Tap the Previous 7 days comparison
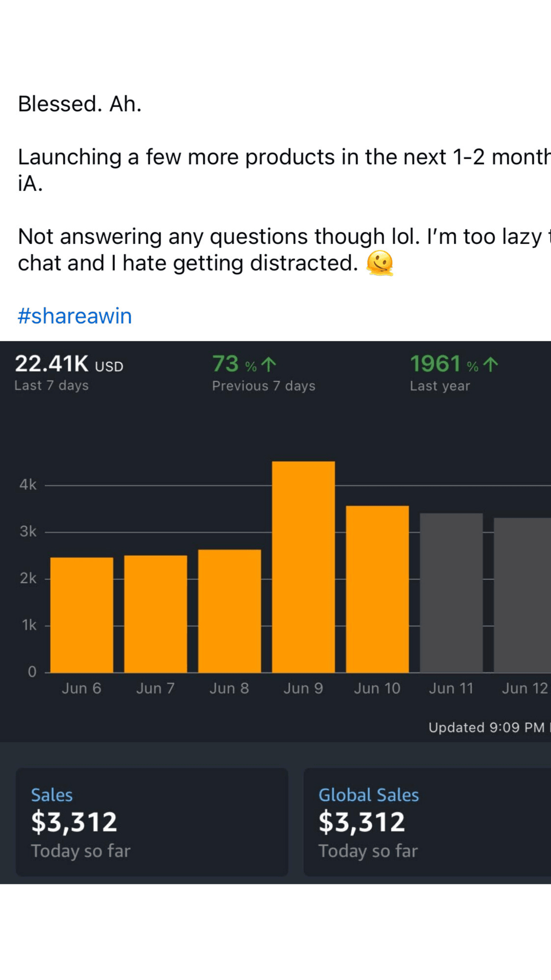 [263, 386]
